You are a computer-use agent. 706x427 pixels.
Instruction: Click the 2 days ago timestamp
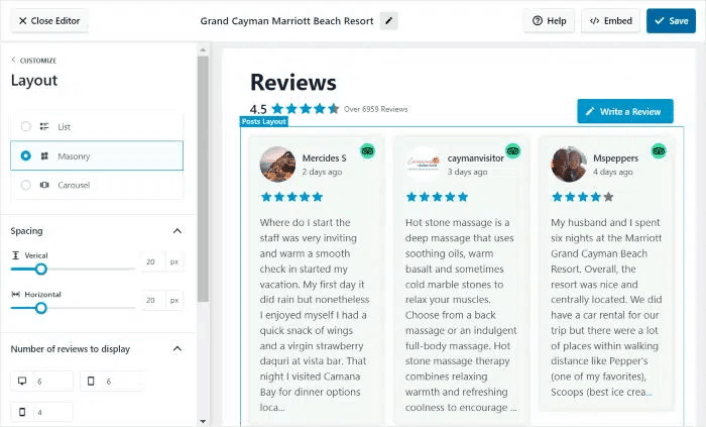click(x=322, y=172)
